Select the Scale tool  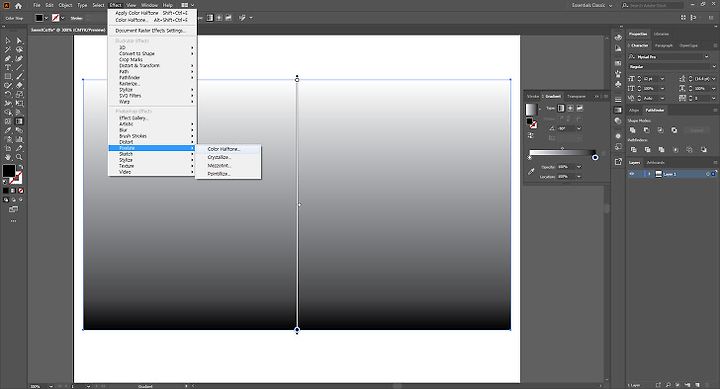19,95
